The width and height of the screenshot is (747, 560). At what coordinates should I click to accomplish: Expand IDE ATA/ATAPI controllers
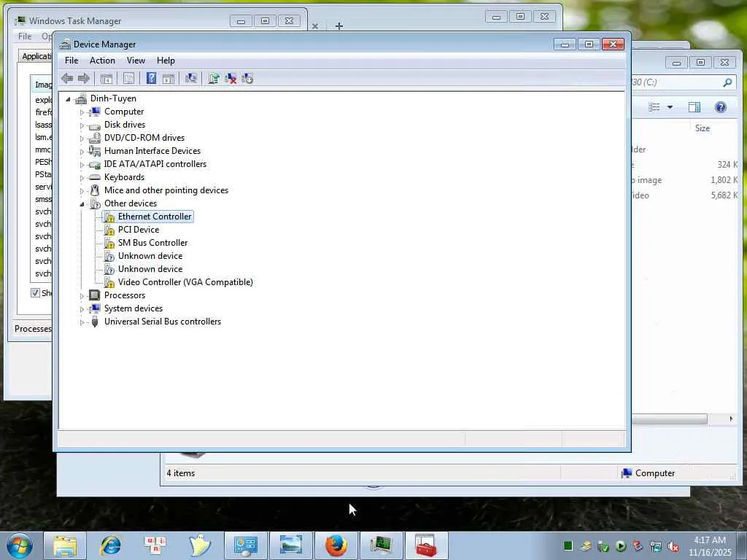pos(82,165)
